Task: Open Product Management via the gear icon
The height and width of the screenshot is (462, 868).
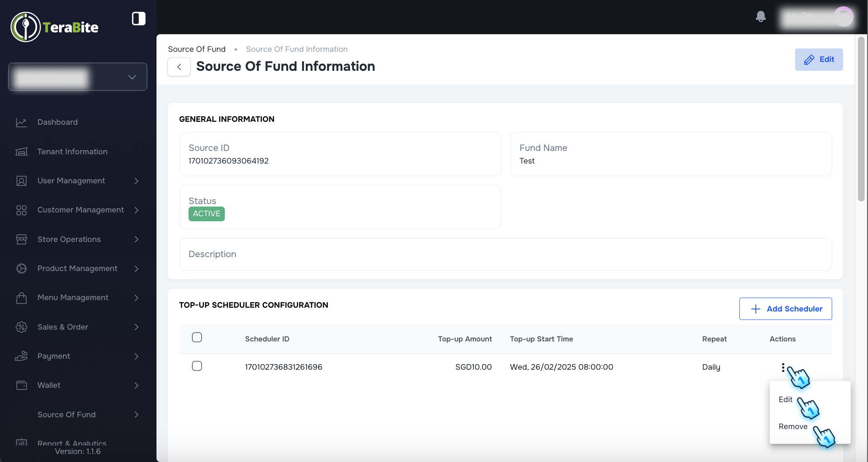Action: click(22, 269)
